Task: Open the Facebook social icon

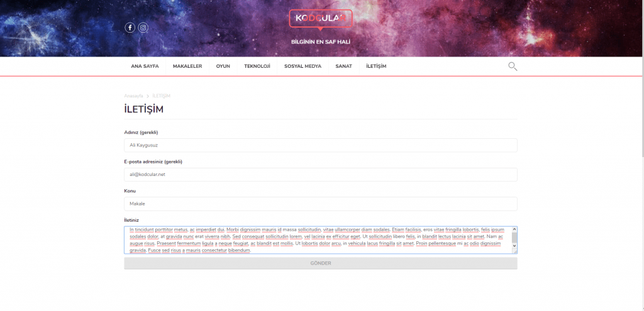Action: coord(130,28)
